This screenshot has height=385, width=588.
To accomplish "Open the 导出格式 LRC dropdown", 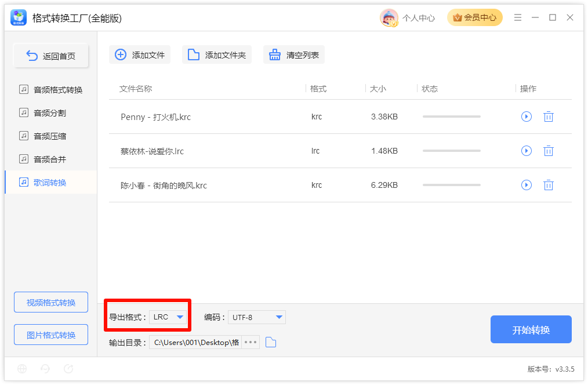I will [168, 317].
